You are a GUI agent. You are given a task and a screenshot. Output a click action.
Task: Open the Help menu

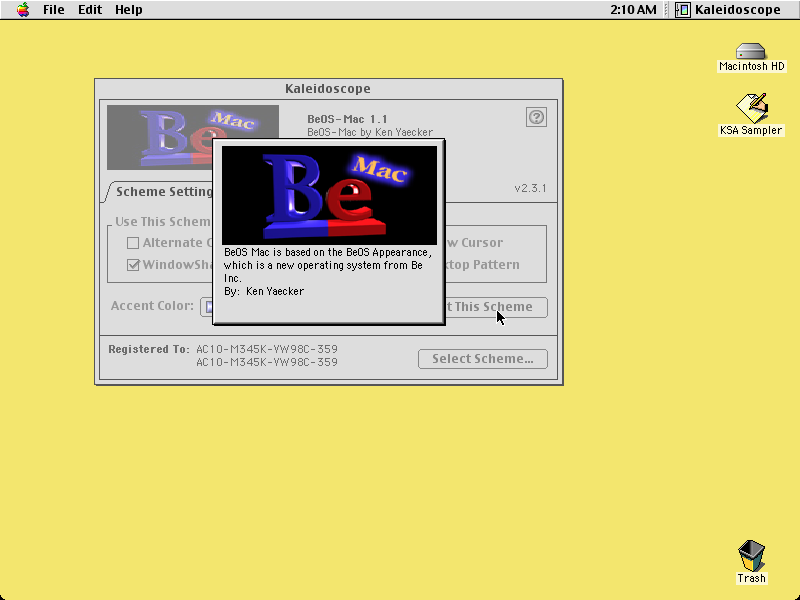point(129,10)
